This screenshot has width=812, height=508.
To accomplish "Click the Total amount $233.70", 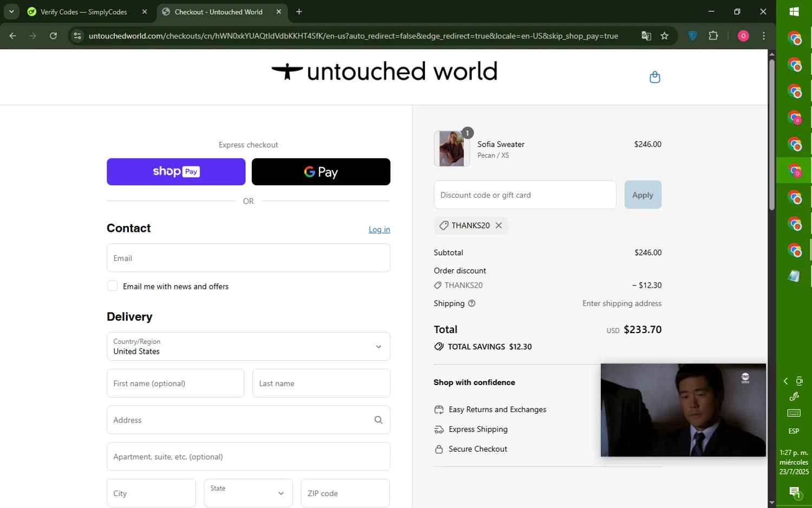I will point(643,329).
